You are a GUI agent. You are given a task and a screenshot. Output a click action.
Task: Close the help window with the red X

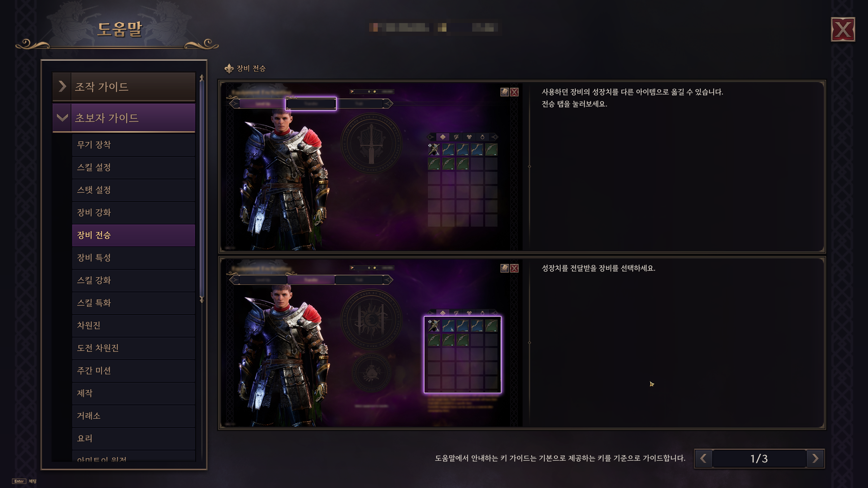point(843,30)
